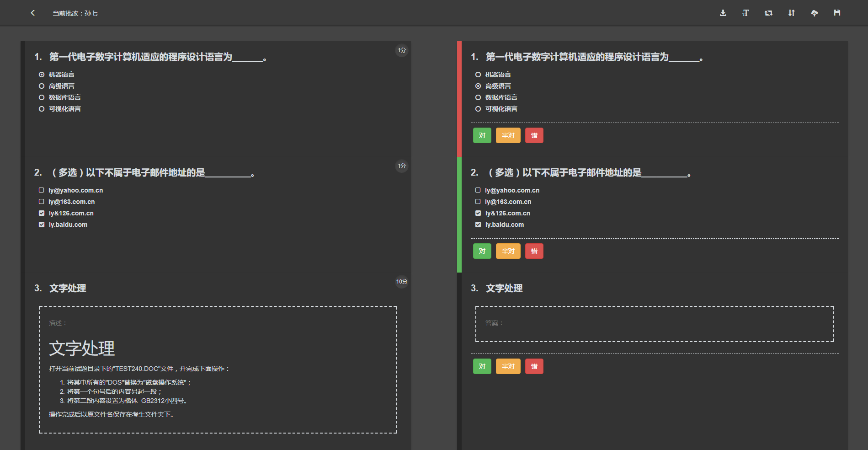Select 可视化语言 radio in student's question 1
Screen dimensions: 868x450
(x=478, y=109)
